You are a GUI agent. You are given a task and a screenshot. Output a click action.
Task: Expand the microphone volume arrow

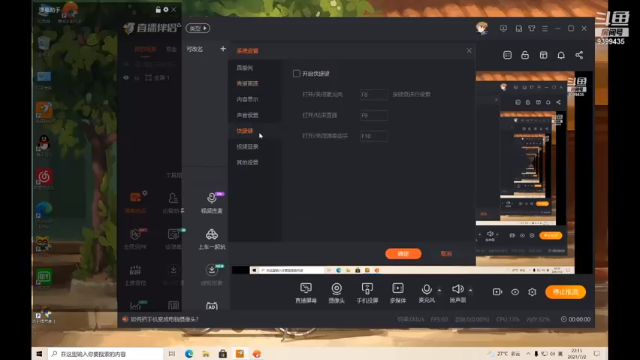pyautogui.click(x=440, y=290)
